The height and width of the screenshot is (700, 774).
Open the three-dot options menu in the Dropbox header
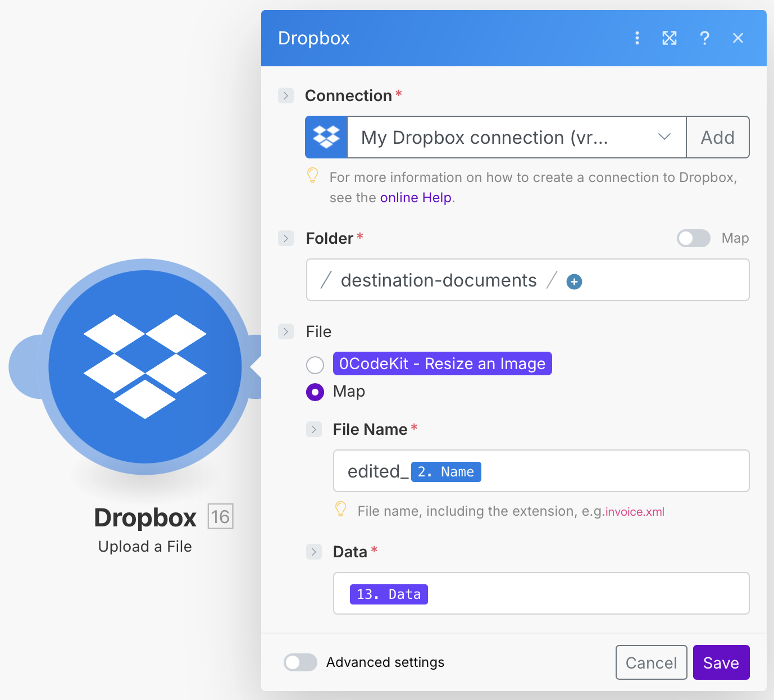pos(637,38)
